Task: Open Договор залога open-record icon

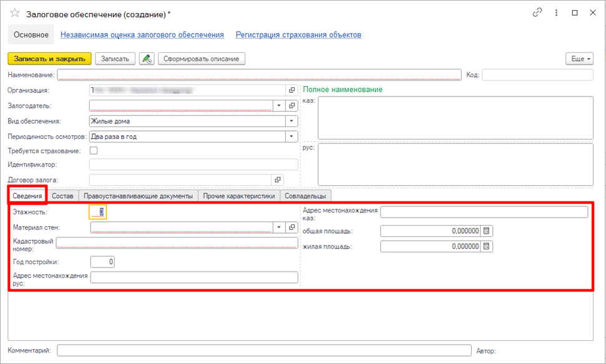Action: tap(278, 180)
